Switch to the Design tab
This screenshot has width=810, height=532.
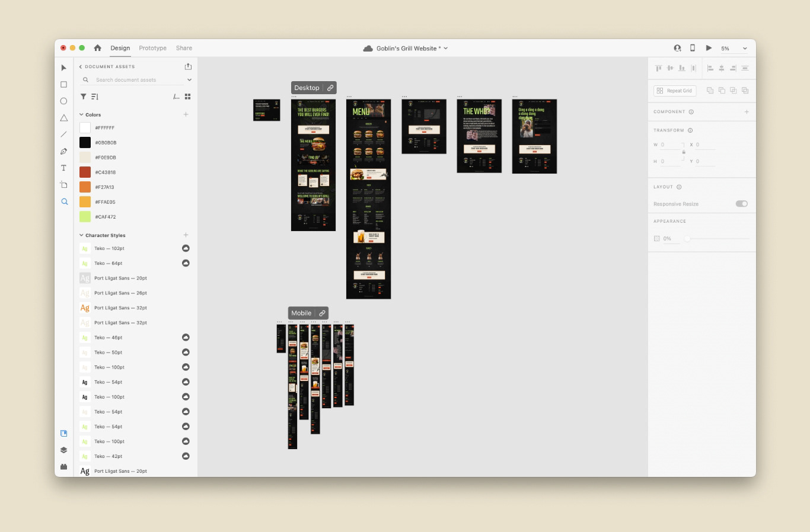[120, 48]
